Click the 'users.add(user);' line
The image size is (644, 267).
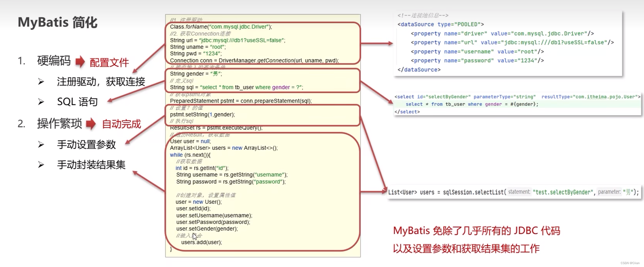click(x=202, y=242)
